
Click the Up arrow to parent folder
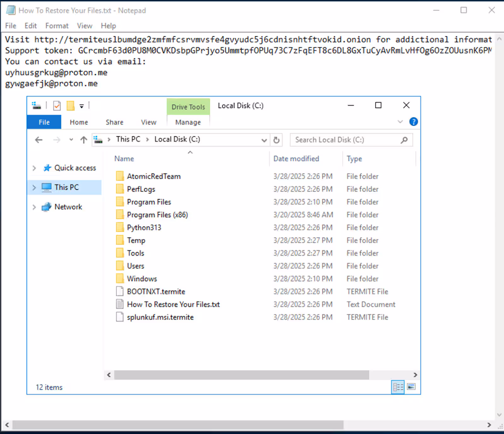click(x=83, y=140)
